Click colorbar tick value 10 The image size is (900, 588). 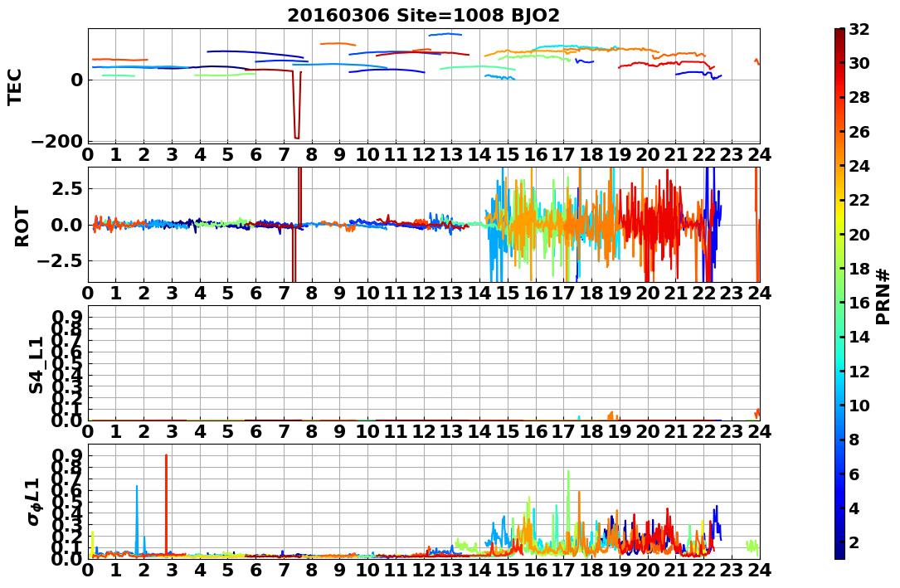[860, 406]
